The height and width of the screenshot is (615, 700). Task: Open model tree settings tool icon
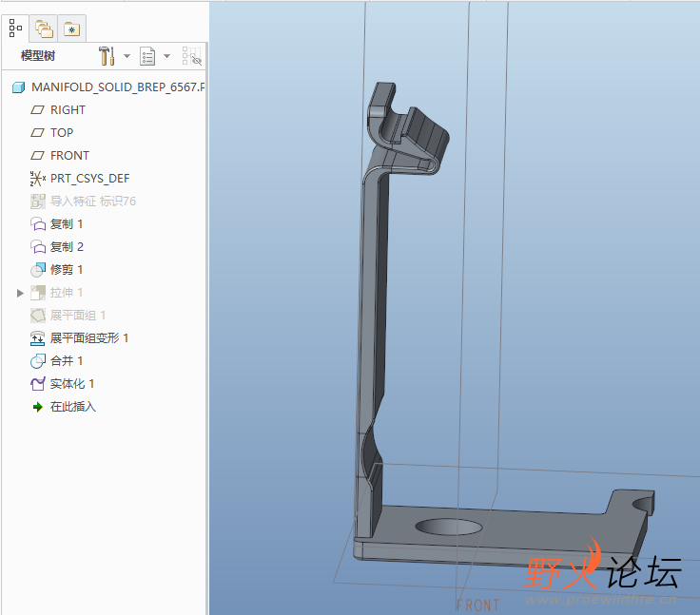click(x=107, y=56)
